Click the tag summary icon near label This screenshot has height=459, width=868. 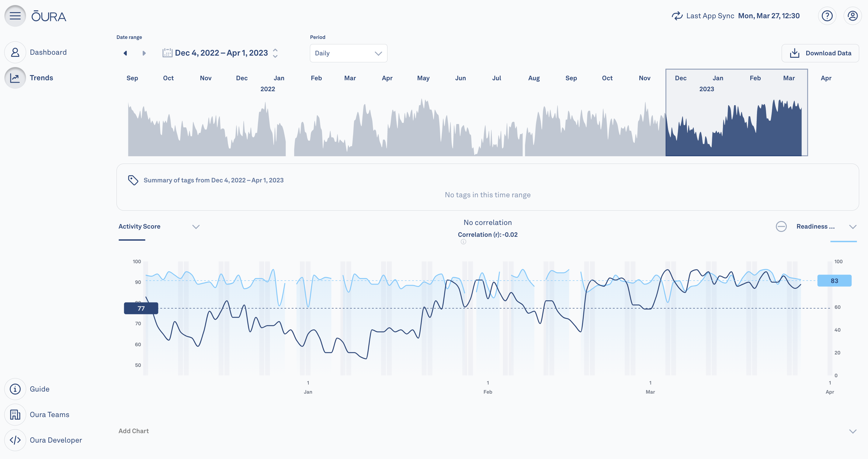coord(133,180)
